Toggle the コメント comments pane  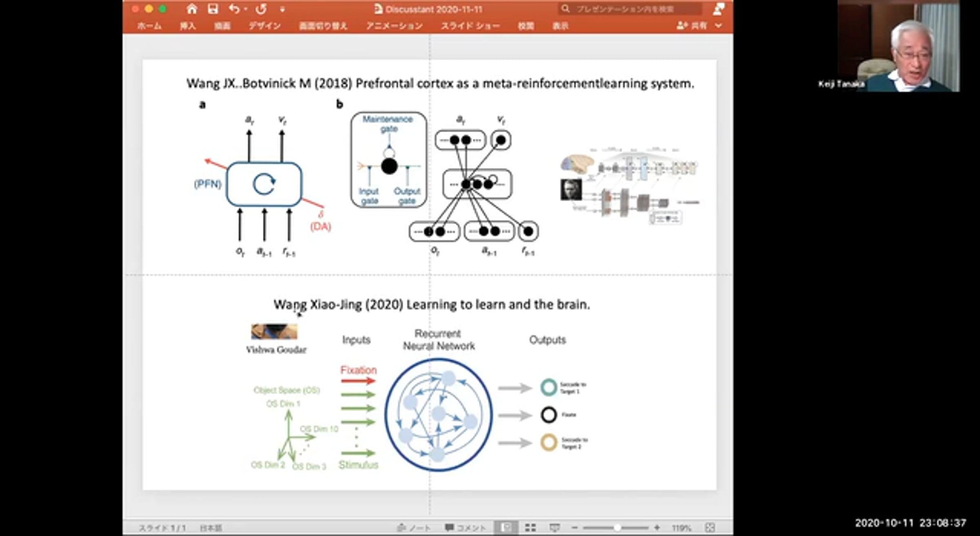[465, 527]
